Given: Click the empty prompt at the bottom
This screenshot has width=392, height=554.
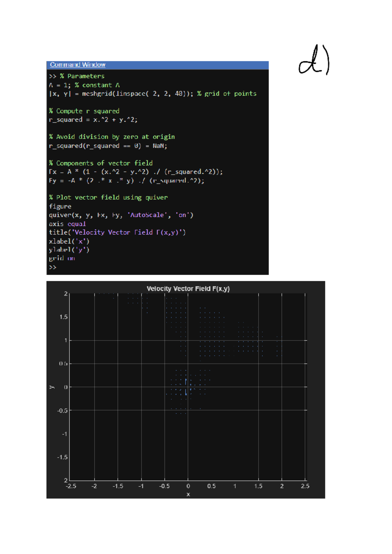Looking at the screenshot, I should (x=53, y=267).
